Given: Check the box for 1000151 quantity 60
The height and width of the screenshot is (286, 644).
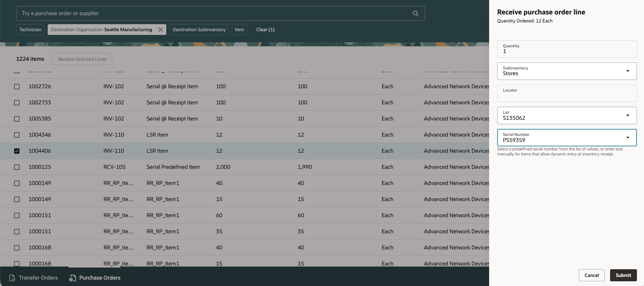Looking at the screenshot, I should coord(17,216).
